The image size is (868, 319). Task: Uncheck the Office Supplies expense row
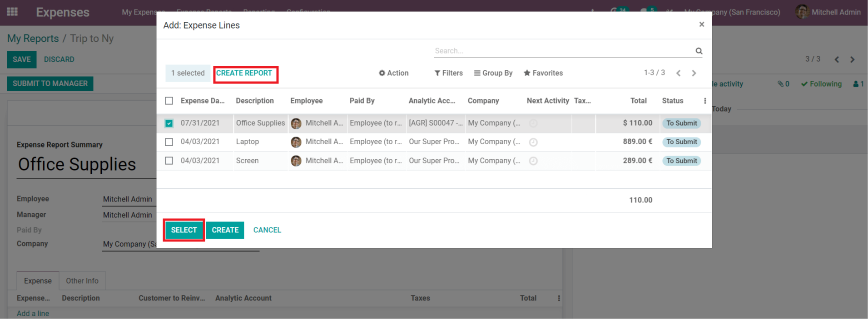[169, 123]
